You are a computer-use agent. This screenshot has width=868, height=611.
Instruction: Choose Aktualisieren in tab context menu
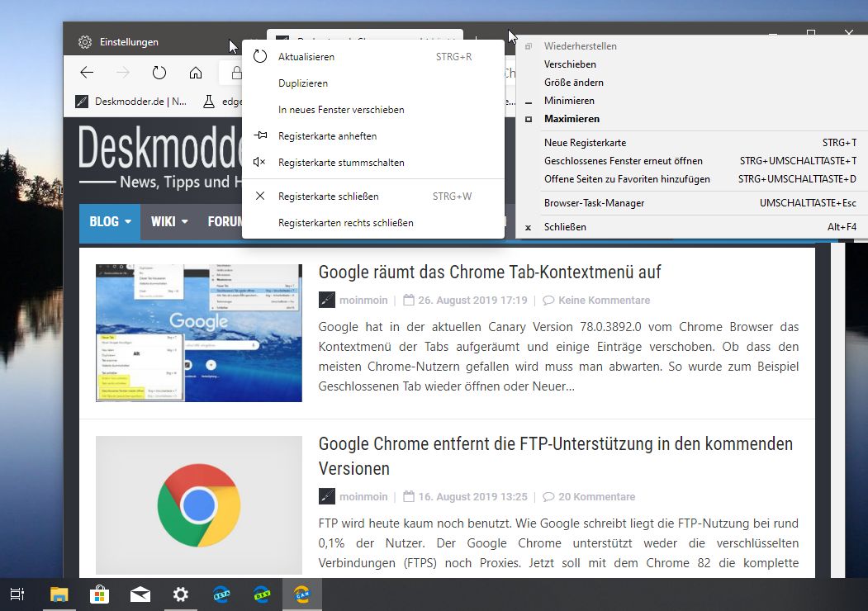click(x=373, y=56)
